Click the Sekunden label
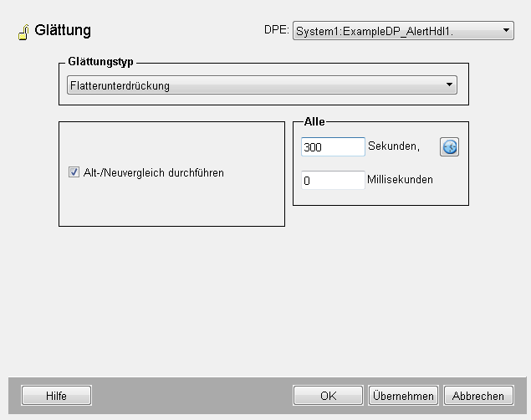Image resolution: width=531 pixels, height=420 pixels. coord(394,146)
